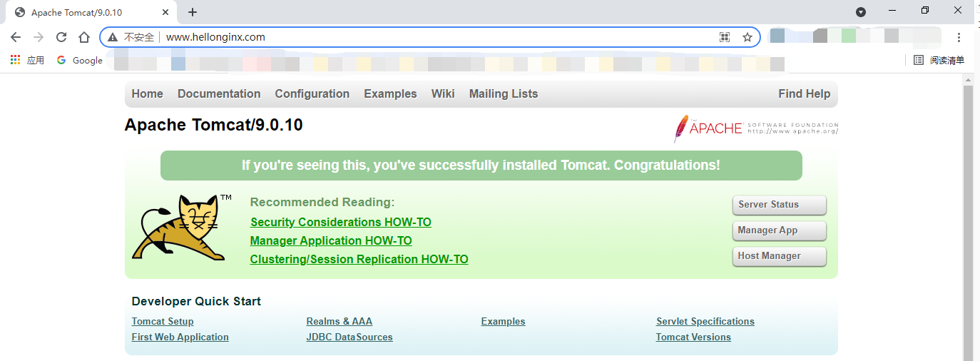Screen dimensions: 980x361
Task: Open the Home navigation item
Action: coord(147,93)
